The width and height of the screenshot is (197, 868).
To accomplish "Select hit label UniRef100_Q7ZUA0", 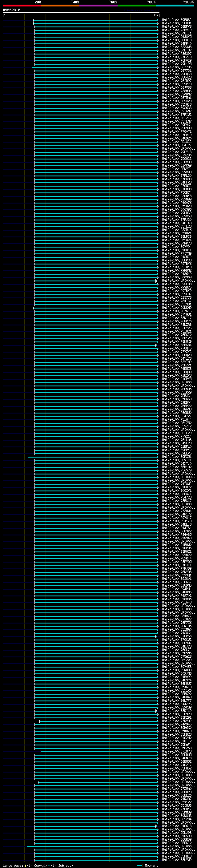I will (x=177, y=789).
